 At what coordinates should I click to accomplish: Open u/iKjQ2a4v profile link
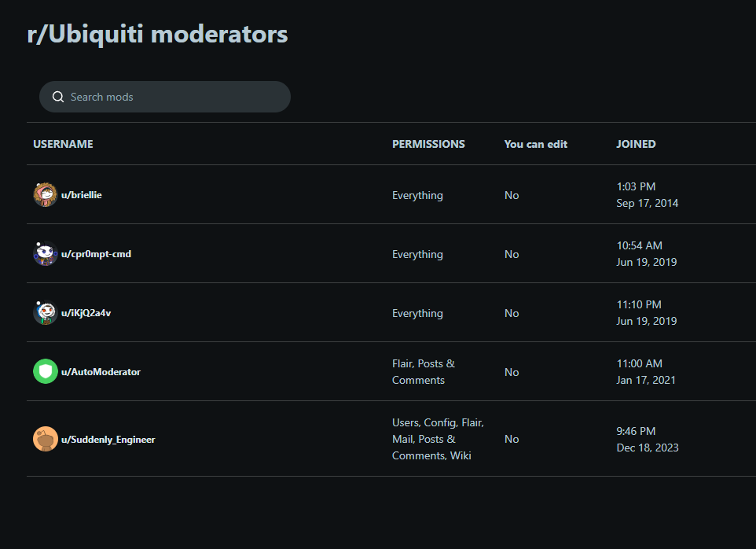[86, 313]
